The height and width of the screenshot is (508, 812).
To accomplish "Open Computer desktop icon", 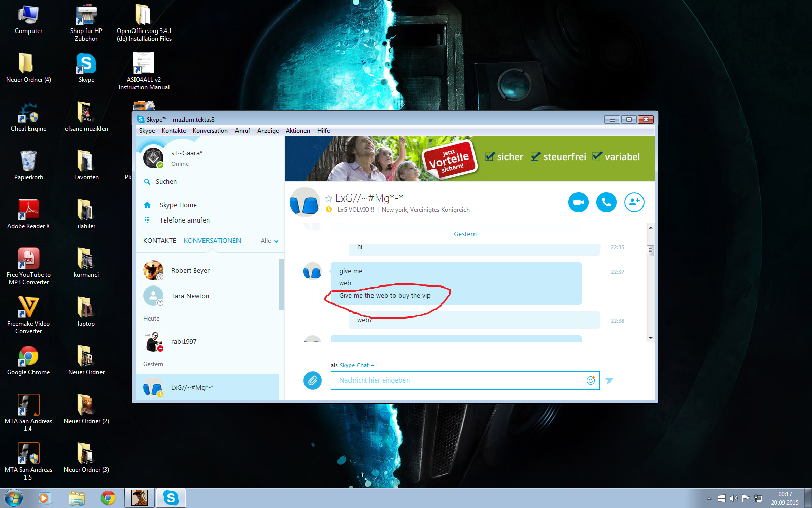I will (x=28, y=19).
